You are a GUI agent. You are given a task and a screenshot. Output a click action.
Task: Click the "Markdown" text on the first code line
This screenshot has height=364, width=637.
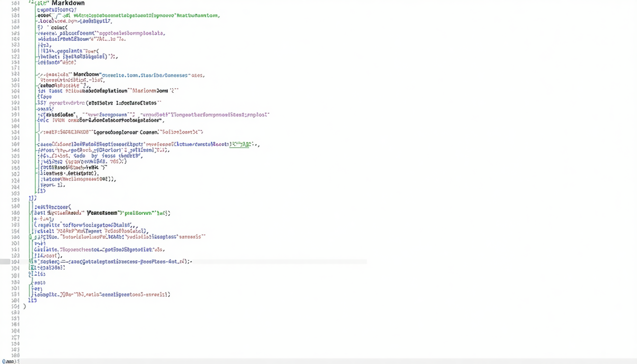pyautogui.click(x=68, y=3)
